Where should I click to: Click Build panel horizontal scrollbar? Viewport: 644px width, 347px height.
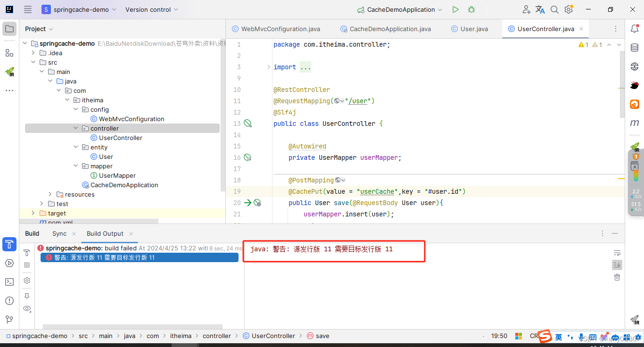tap(132, 326)
